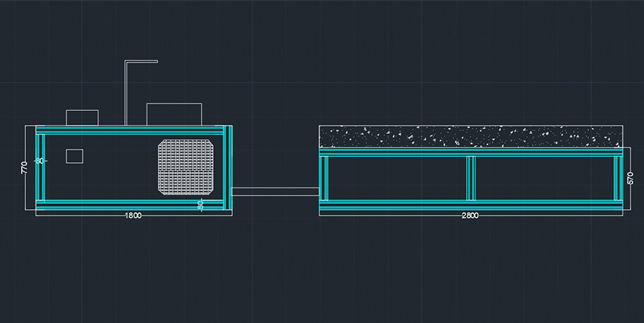This screenshot has height=323, width=644.
Task: Select the center cyan post of right frame
Action: pos(471,178)
